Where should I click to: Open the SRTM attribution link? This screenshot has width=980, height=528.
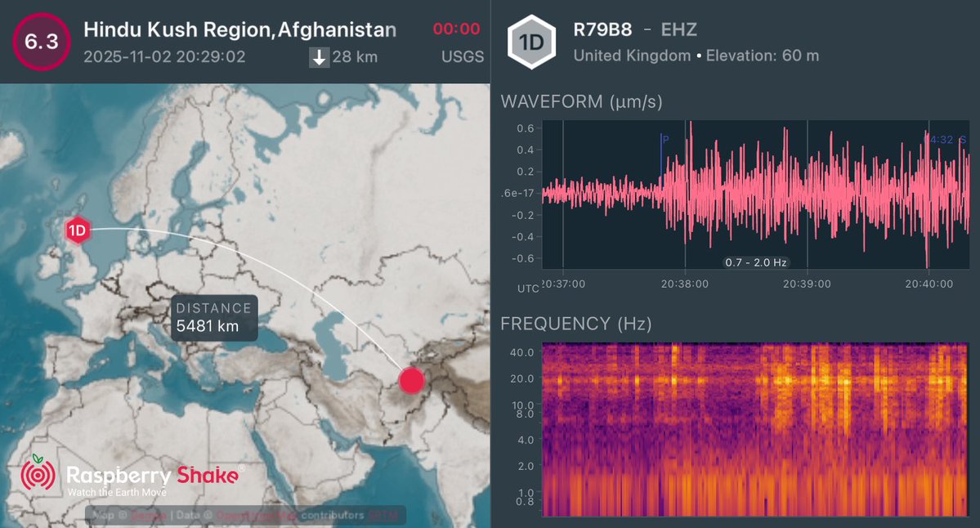[x=385, y=516]
